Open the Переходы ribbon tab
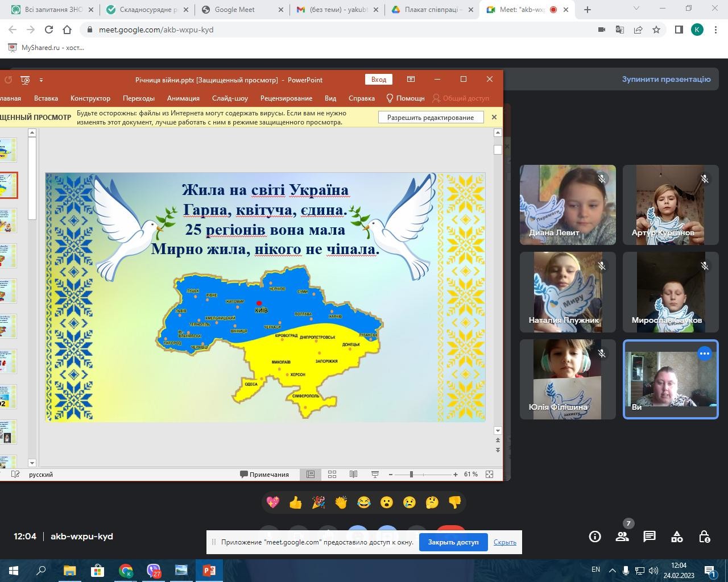 point(139,98)
